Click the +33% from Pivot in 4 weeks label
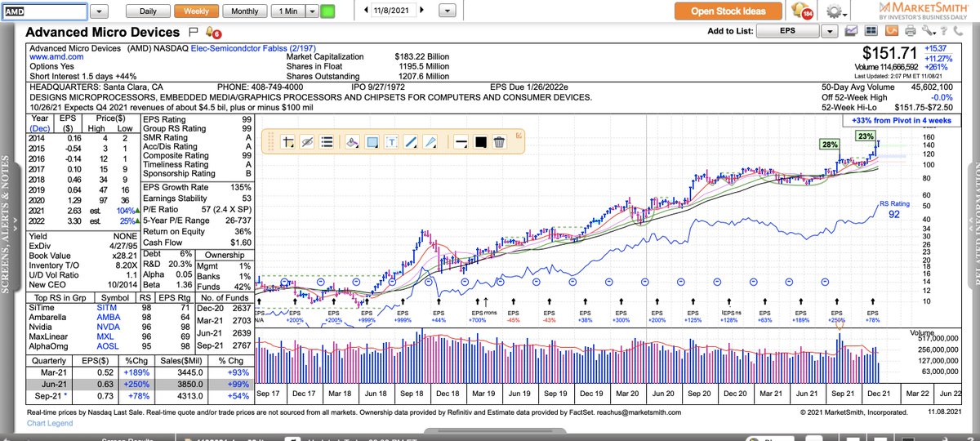Image resolution: width=980 pixels, height=441 pixels. pyautogui.click(x=901, y=120)
